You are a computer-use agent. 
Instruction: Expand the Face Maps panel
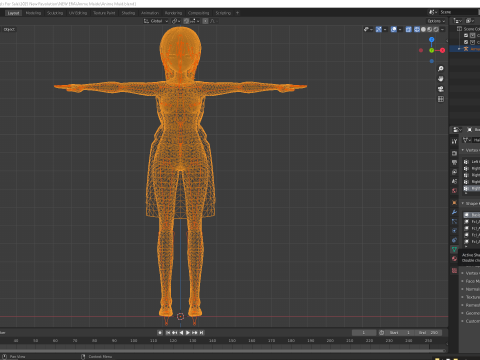pos(463,281)
